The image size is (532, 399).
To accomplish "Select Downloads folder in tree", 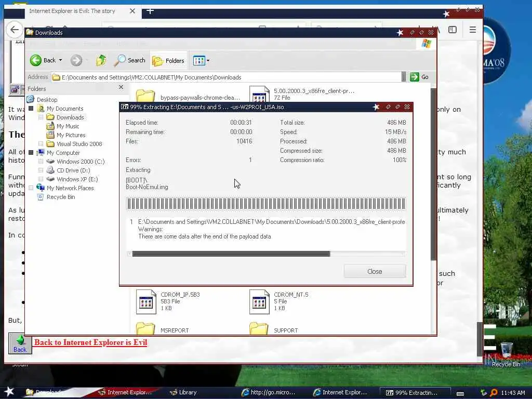I will coord(70,117).
